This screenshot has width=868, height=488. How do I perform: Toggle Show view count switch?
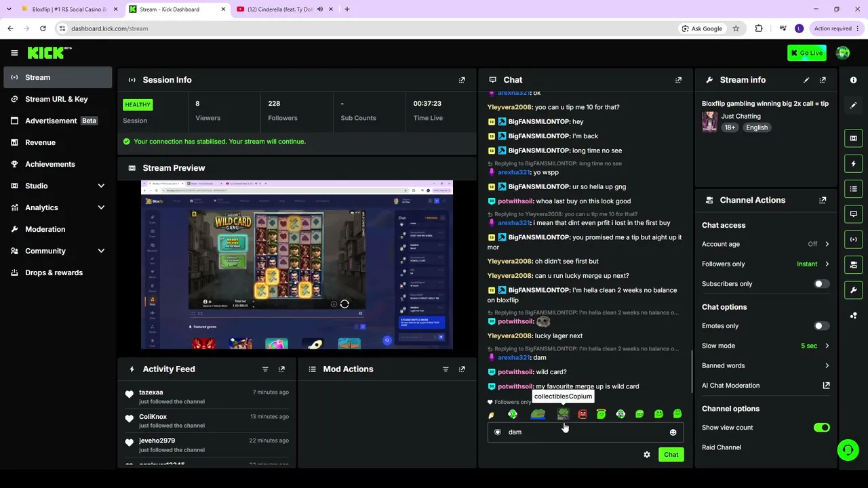pos(821,428)
